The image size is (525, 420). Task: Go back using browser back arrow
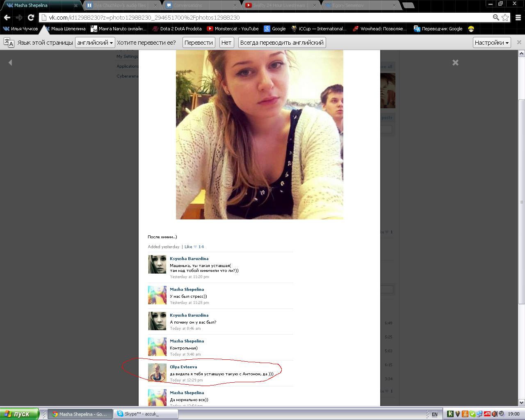click(x=7, y=18)
